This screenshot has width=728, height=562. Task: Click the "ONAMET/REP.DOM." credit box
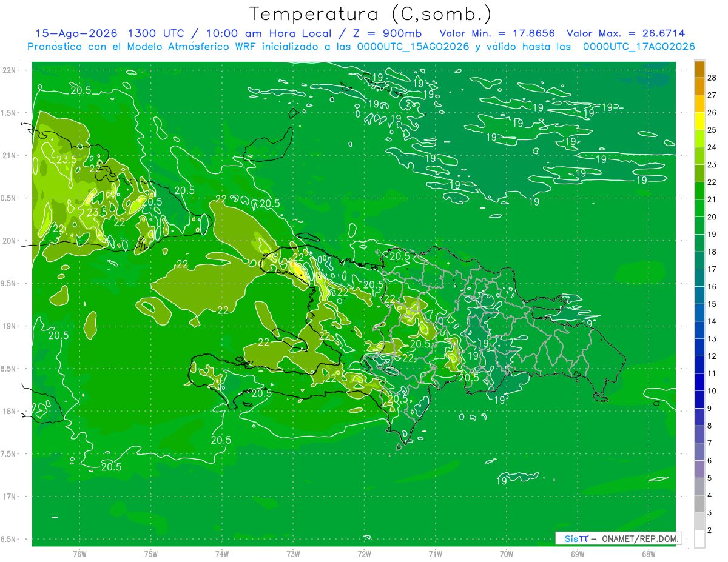[641, 538]
